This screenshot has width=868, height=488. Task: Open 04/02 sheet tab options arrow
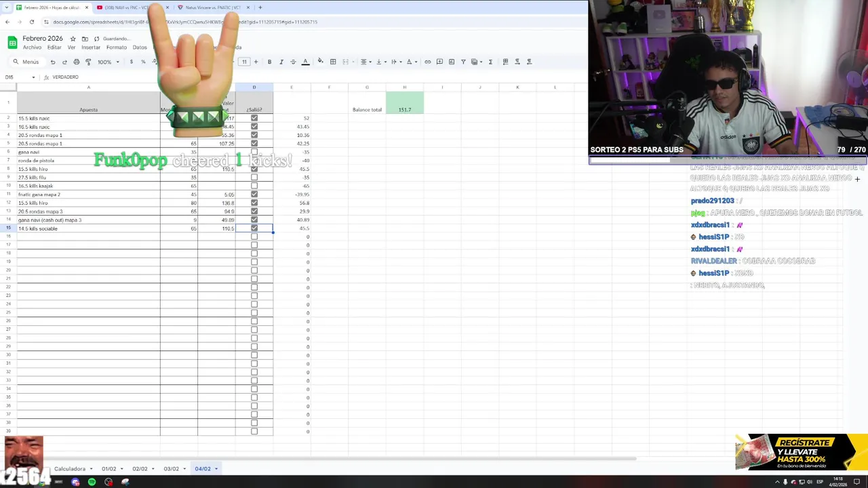(x=216, y=469)
